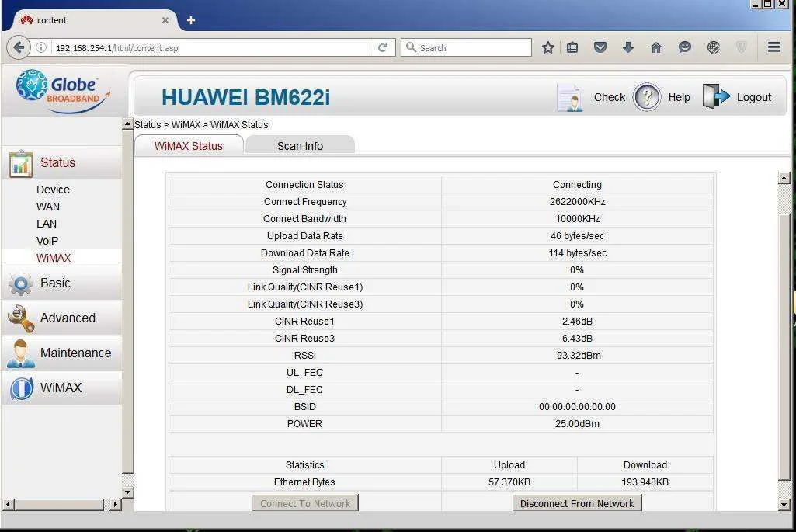
Task: Open the bookmarks list icon
Action: [572, 47]
